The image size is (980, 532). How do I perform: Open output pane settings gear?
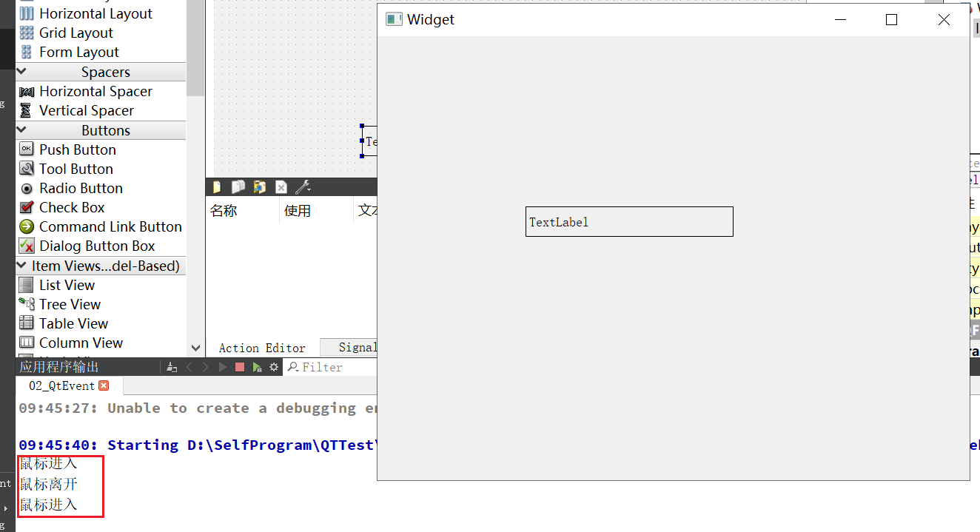tap(274, 367)
